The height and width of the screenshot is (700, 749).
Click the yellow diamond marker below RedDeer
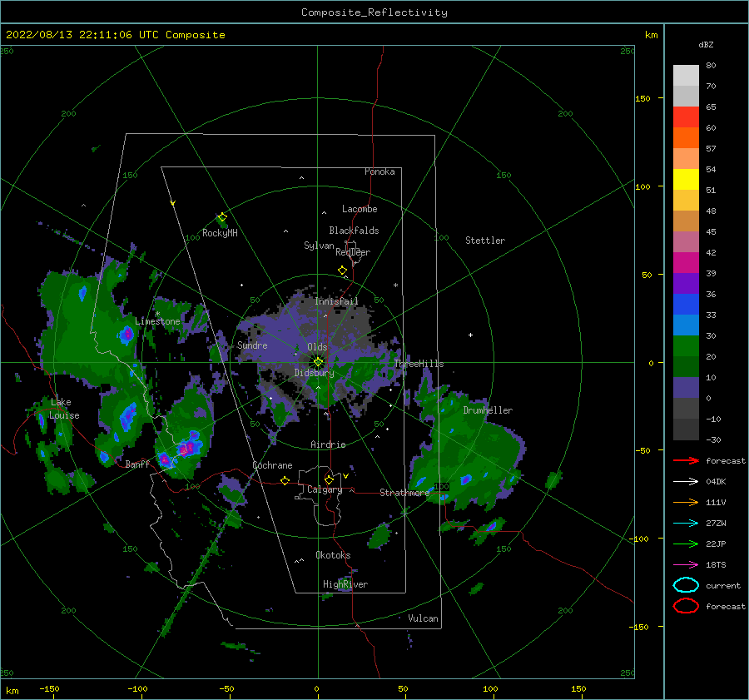[x=343, y=271]
